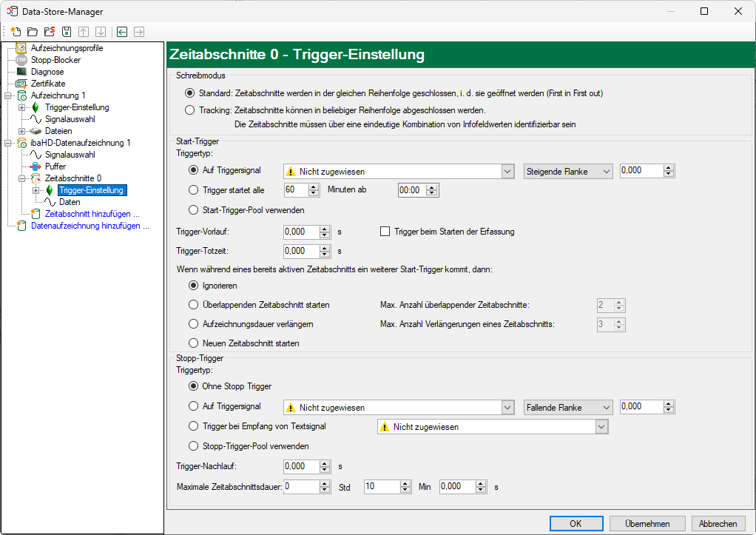Choose 'Neuen Zeitabschnitt starten' radio option
The width and height of the screenshot is (756, 535).
(x=194, y=343)
